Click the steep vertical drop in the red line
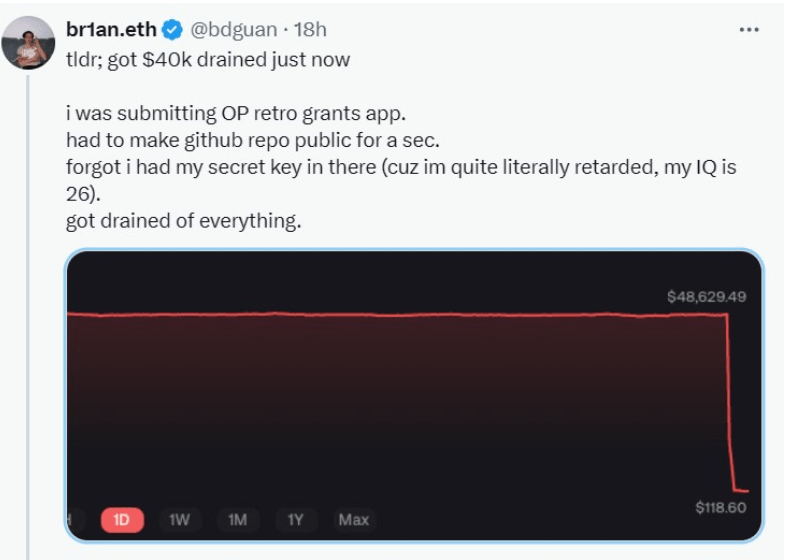Viewport: 786px width, 560px height. coord(730,403)
